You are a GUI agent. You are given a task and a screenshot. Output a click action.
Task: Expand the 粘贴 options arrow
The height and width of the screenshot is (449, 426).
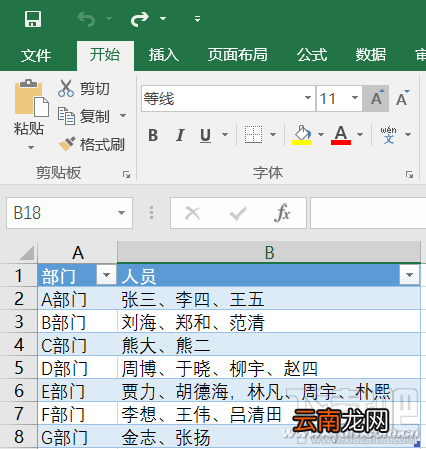tap(31, 147)
